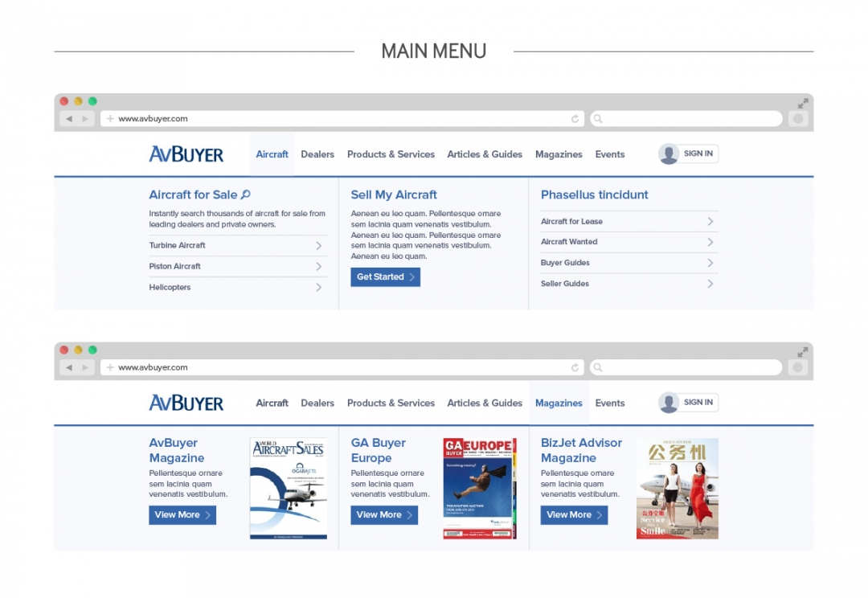Open Dealers menu in bottom browser
868x598 pixels.
[317, 403]
